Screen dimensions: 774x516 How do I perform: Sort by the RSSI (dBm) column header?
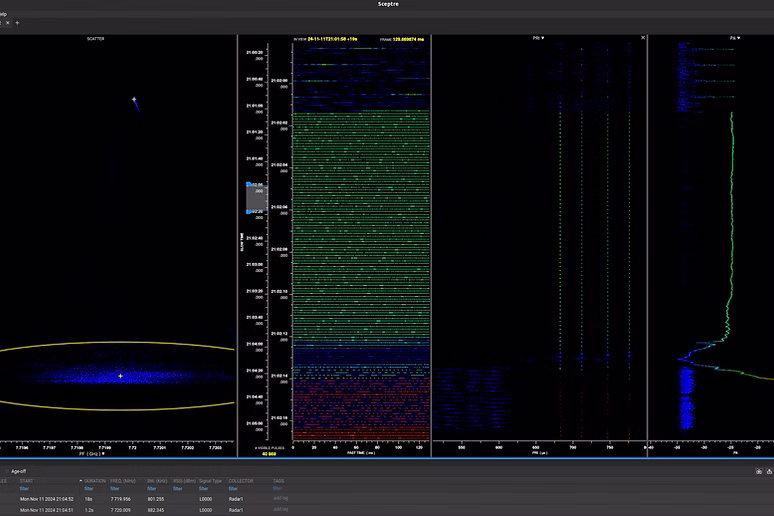pyautogui.click(x=185, y=481)
